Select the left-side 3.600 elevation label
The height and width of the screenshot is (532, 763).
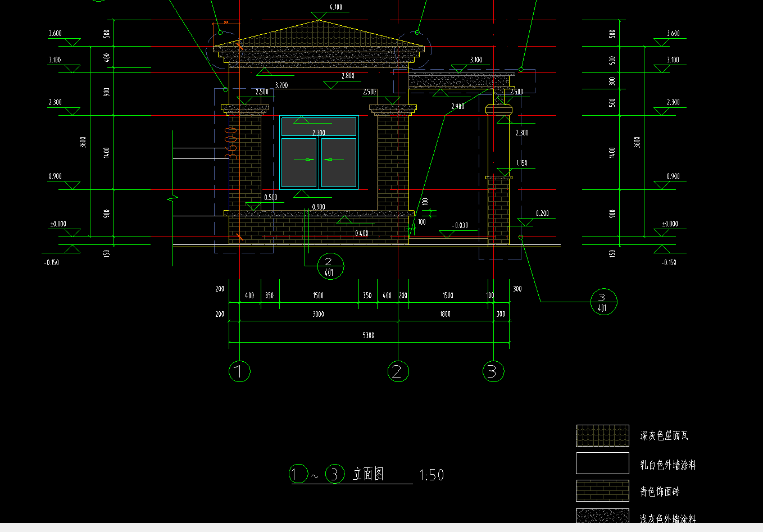55,34
